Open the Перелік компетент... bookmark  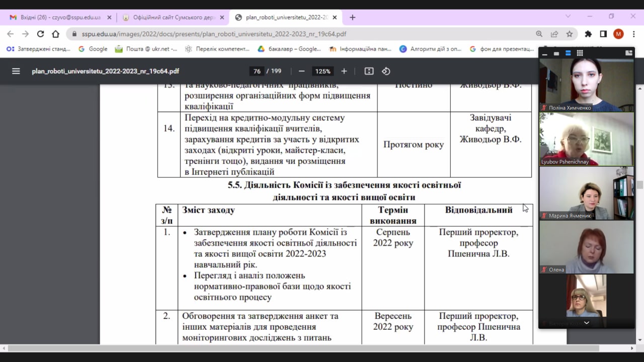point(217,49)
